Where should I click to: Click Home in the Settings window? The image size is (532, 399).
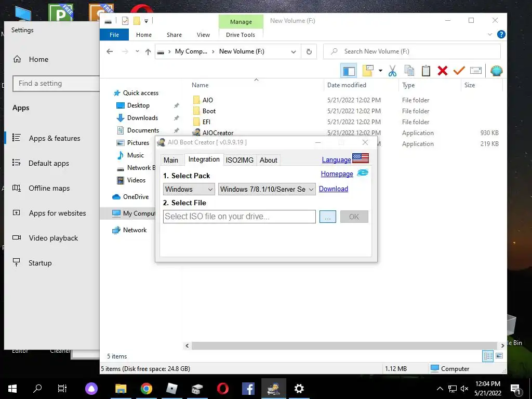coord(38,59)
